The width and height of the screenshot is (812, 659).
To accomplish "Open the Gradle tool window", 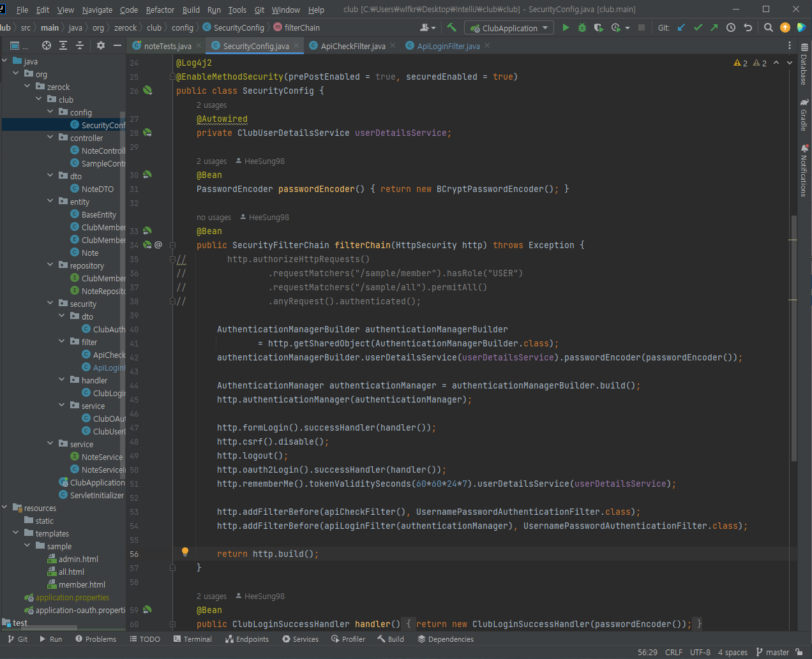I will click(804, 115).
